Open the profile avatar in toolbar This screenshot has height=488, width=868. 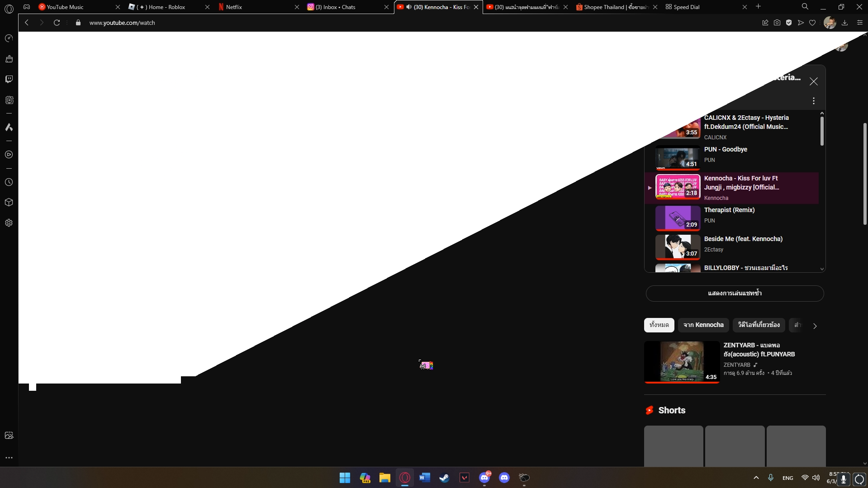coord(830,23)
